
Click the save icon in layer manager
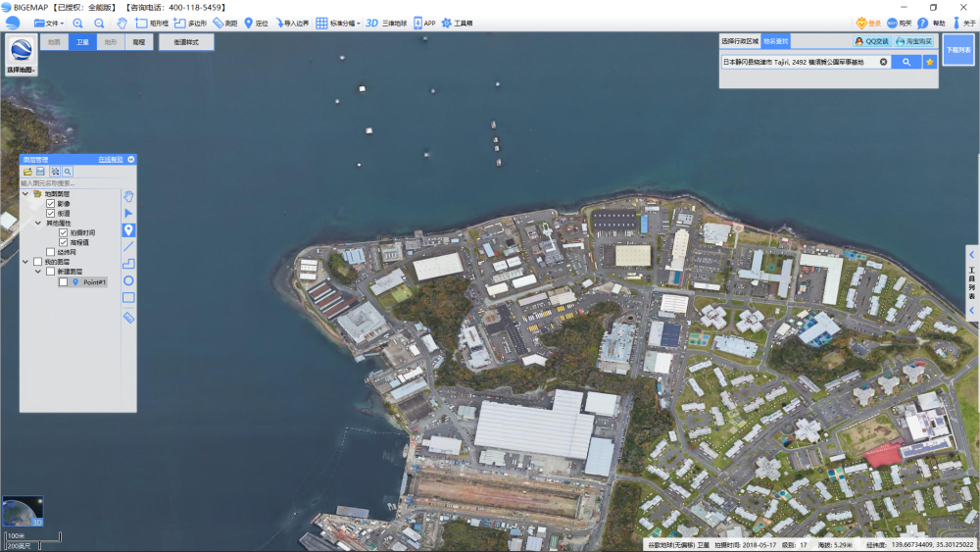[x=41, y=172]
